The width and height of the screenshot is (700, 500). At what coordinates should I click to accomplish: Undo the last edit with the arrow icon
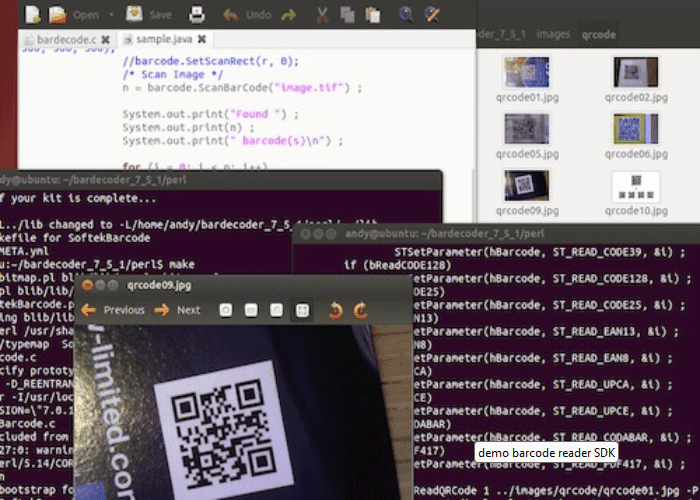click(x=231, y=15)
